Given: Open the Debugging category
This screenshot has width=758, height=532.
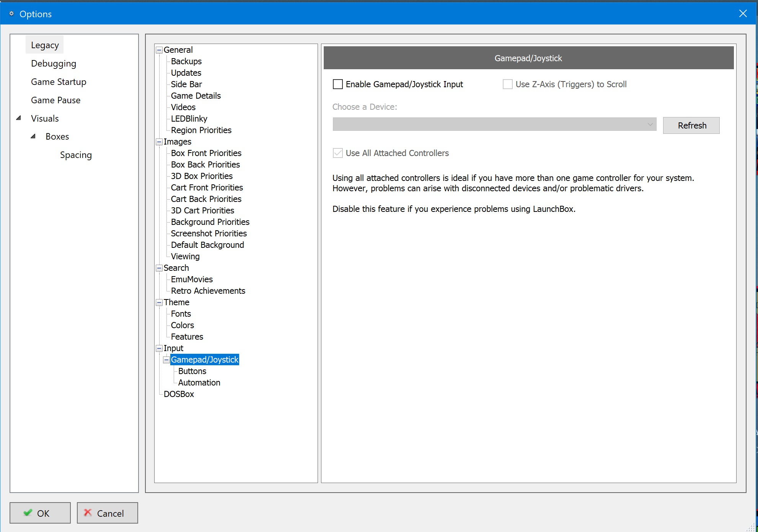Looking at the screenshot, I should 54,63.
